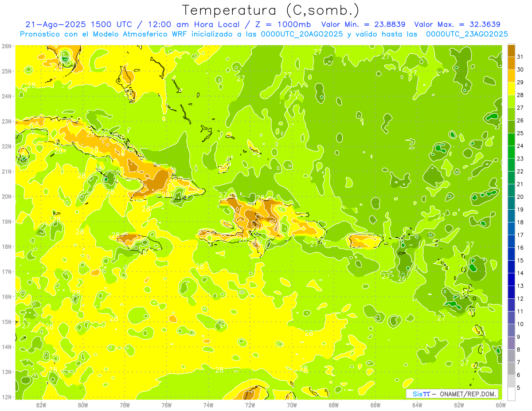
Task: Click the "ONAMET/REP.DOM." credit label
Action: tap(468, 394)
